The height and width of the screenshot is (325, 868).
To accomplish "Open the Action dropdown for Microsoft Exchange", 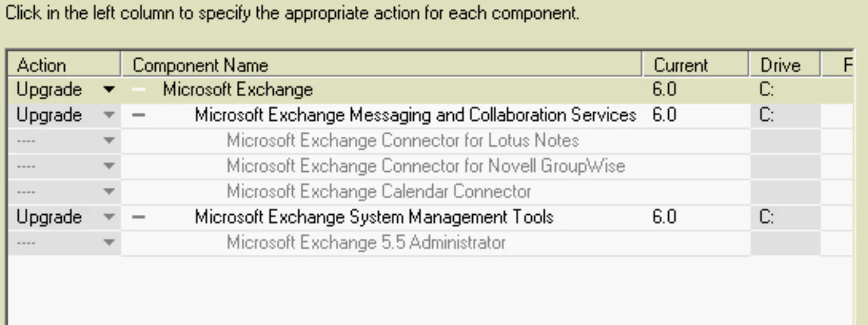I will pos(109,89).
